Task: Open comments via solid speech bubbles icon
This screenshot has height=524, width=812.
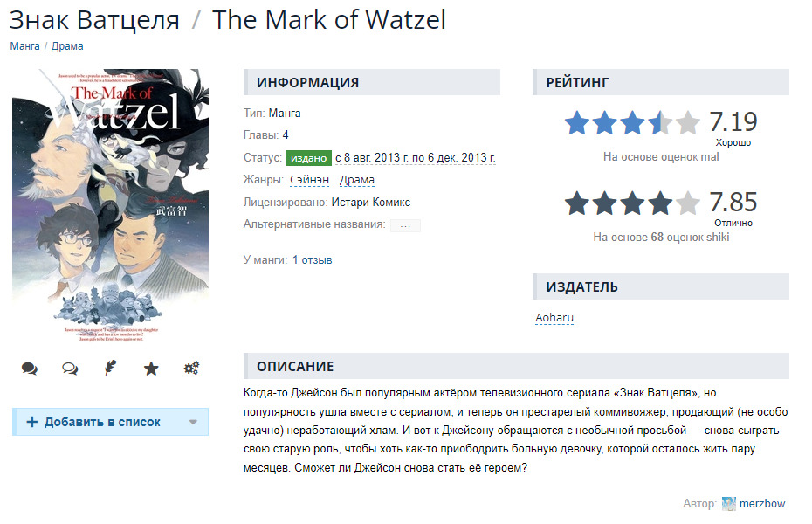Action: coord(30,369)
